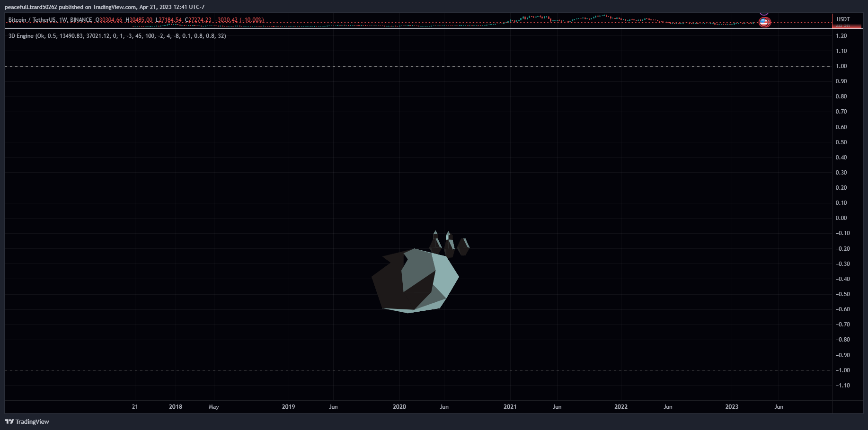Open the TradingView logo link
The width and height of the screenshot is (868, 430).
(27, 421)
